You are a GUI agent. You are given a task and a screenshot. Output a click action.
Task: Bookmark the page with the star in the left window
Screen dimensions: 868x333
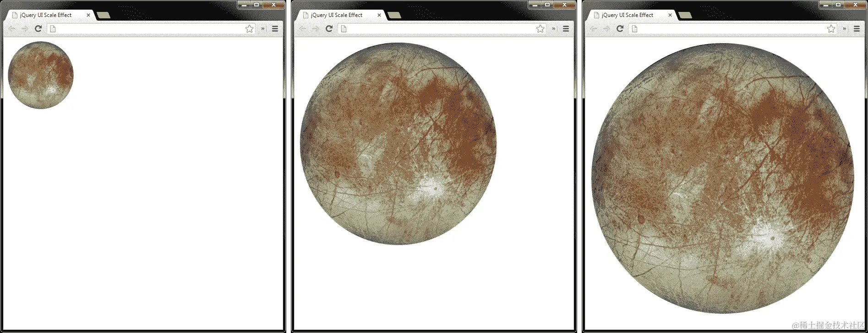(x=249, y=28)
